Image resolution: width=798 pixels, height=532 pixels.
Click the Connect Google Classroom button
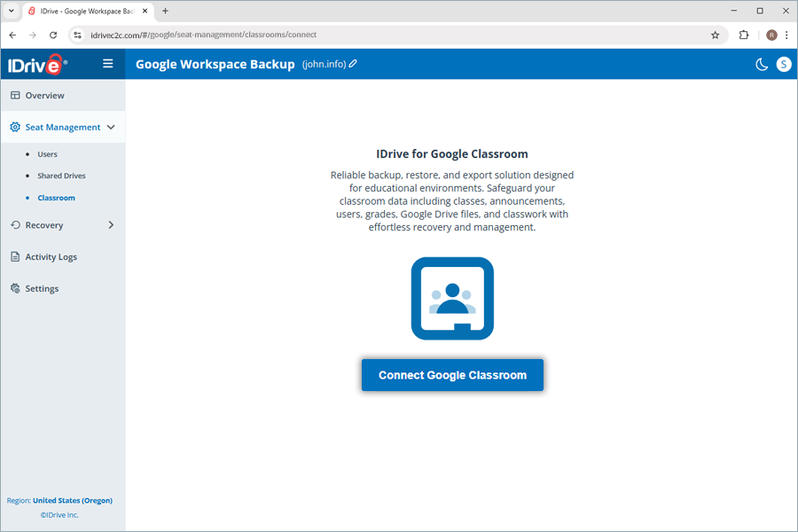point(452,375)
